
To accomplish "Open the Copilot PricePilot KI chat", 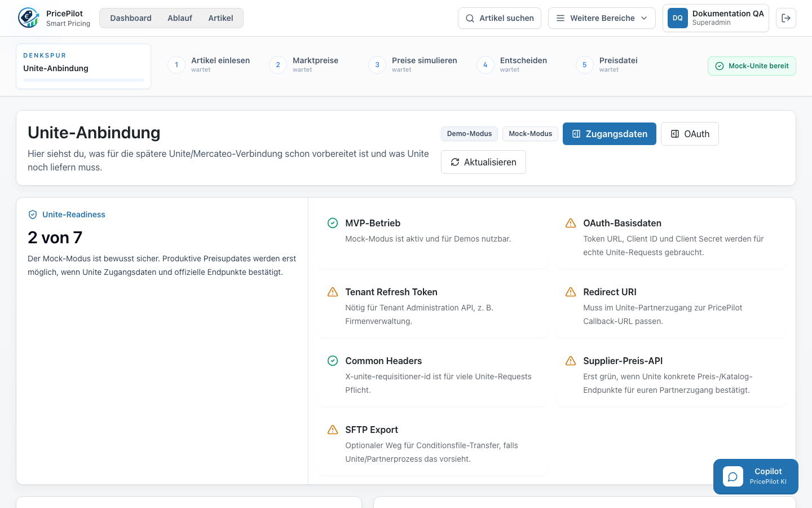I will click(756, 476).
